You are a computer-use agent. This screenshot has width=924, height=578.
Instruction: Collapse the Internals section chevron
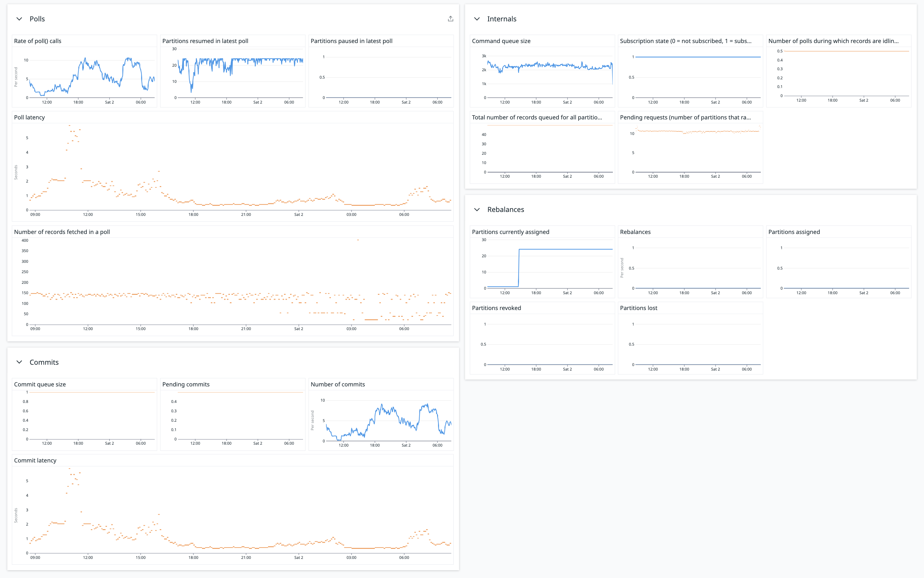pos(477,19)
